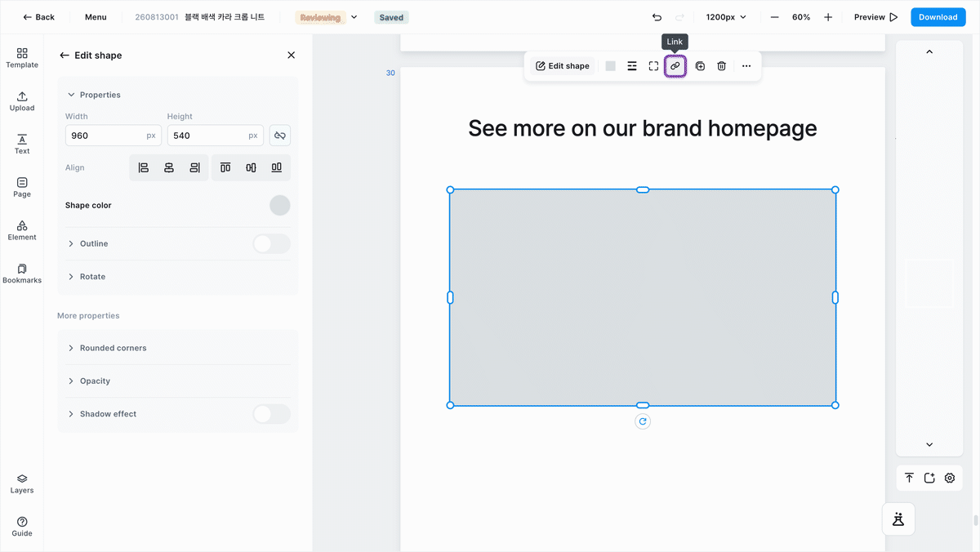Align shape to left

click(144, 167)
